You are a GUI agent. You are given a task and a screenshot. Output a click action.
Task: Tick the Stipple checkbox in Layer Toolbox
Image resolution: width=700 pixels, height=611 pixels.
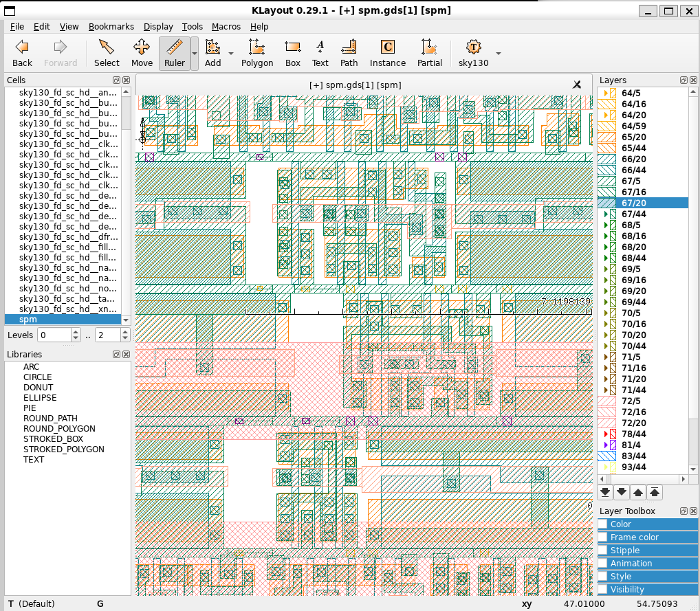603,551
